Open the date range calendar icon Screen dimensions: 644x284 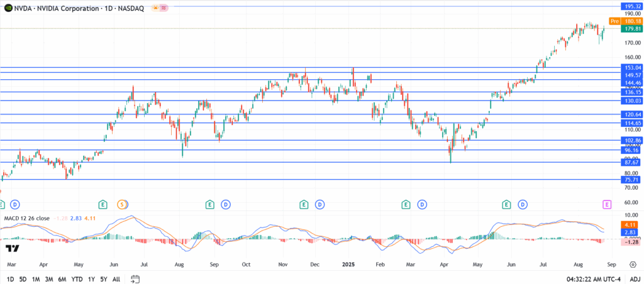pos(135,278)
